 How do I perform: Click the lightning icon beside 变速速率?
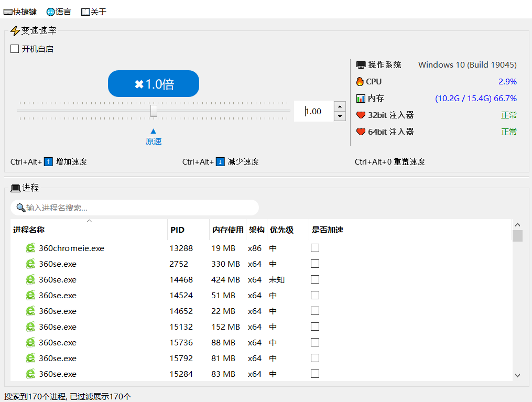click(14, 30)
